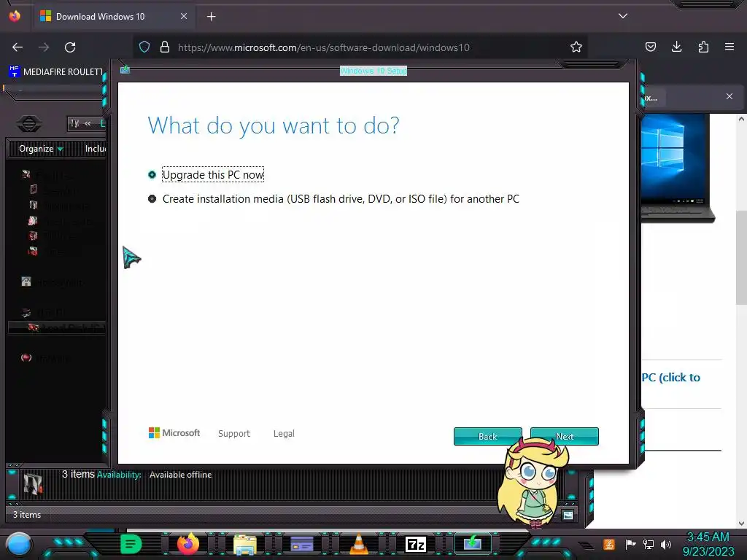Launch VLC media player from taskbar
Viewport: 747px width, 560px height.
(x=359, y=544)
